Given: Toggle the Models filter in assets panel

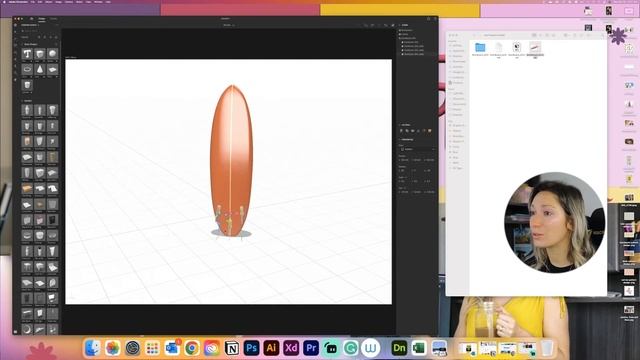Looking at the screenshot, I should [x=39, y=37].
